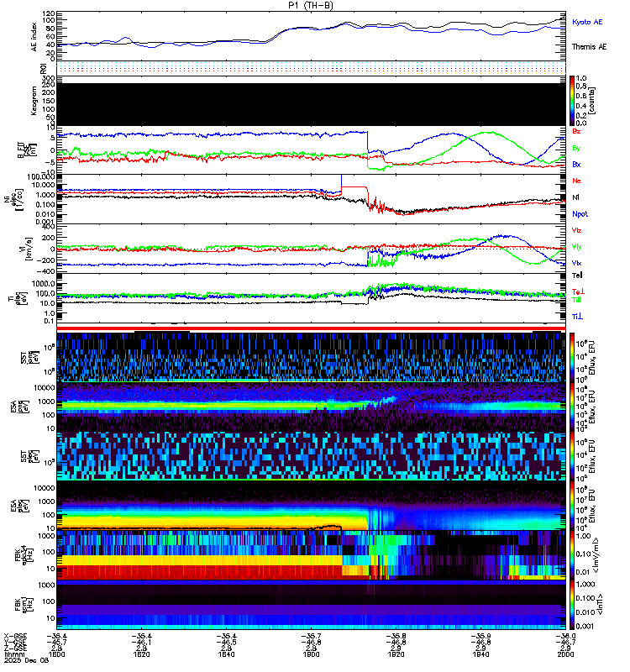630x672 pixels.
Task: Click the red Te-perpendicular legend label
Action: click(578, 291)
